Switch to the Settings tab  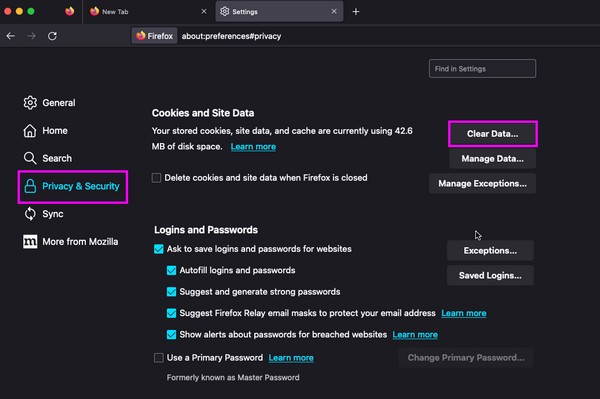(x=279, y=11)
